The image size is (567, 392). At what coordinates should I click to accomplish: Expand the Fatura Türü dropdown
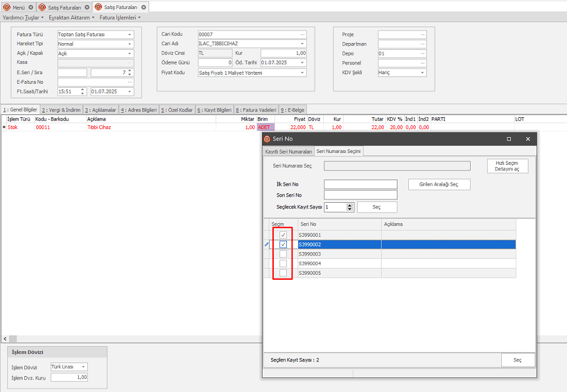click(x=130, y=35)
